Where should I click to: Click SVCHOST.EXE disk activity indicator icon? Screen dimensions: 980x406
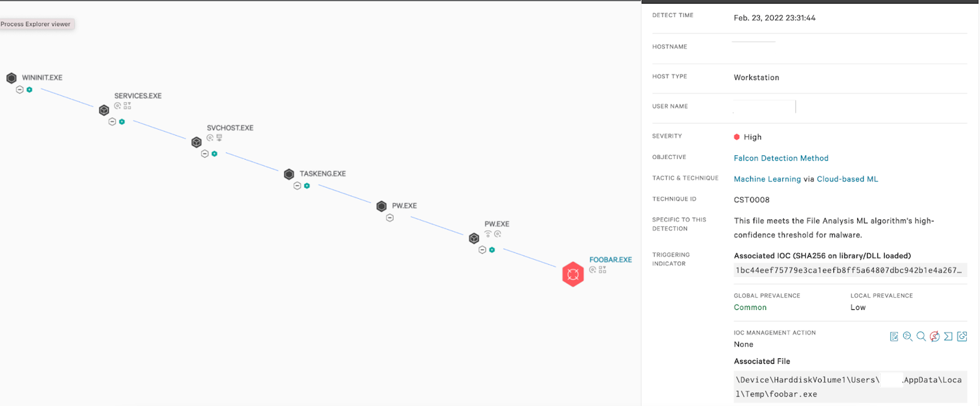click(x=210, y=138)
